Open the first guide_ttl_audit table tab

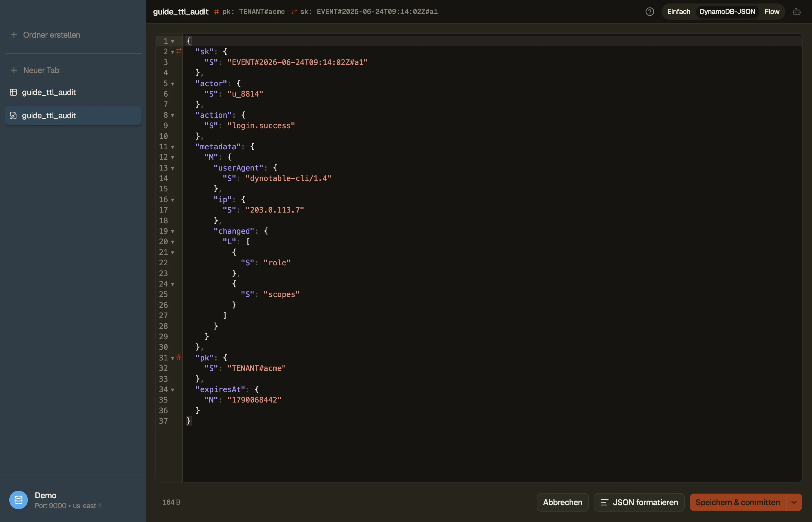pyautogui.click(x=73, y=92)
